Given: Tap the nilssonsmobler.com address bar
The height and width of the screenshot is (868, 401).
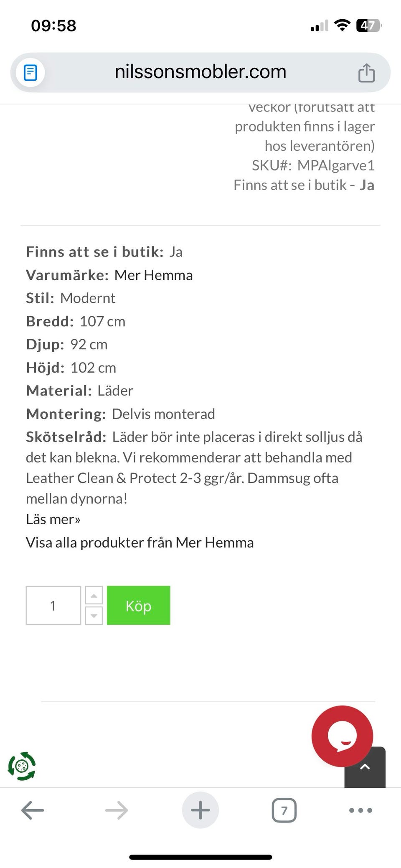Looking at the screenshot, I should tap(200, 72).
